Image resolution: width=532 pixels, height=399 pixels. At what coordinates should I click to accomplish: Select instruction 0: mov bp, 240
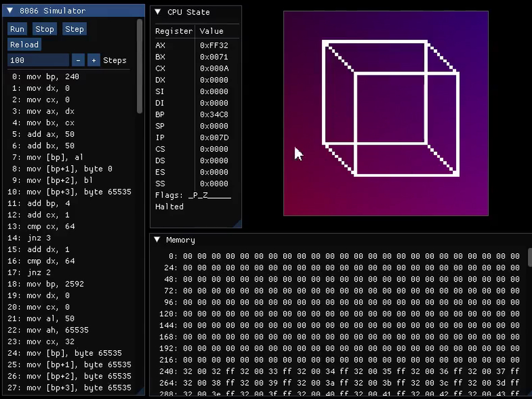(x=45, y=76)
